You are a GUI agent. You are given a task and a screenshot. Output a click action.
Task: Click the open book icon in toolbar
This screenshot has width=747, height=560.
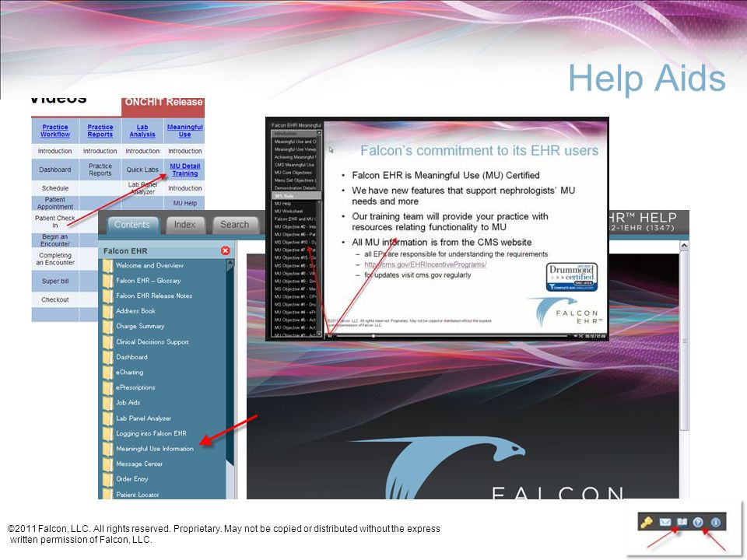682,522
